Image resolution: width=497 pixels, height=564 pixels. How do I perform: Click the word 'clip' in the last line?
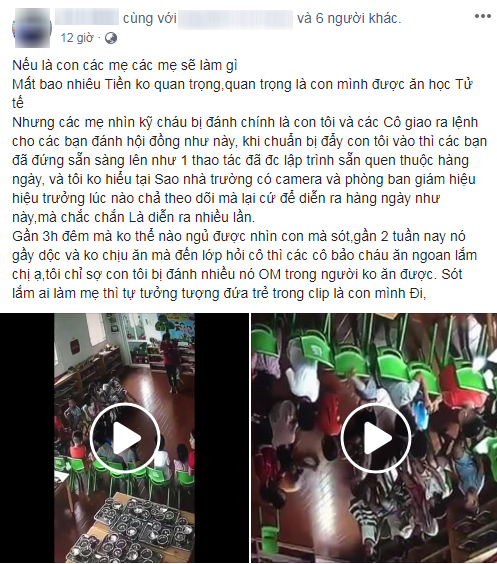319,294
